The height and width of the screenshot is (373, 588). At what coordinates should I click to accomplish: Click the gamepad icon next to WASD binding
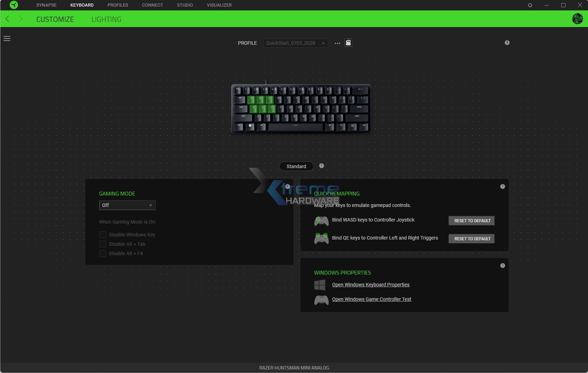click(321, 221)
